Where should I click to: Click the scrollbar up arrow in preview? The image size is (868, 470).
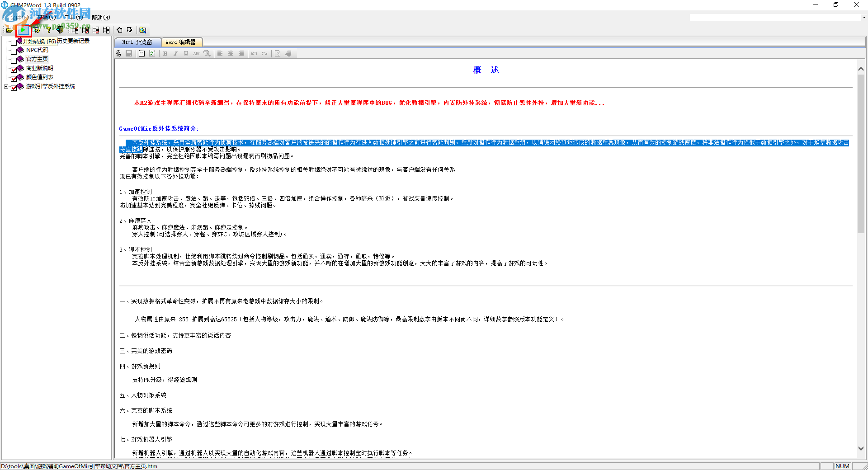coord(861,69)
